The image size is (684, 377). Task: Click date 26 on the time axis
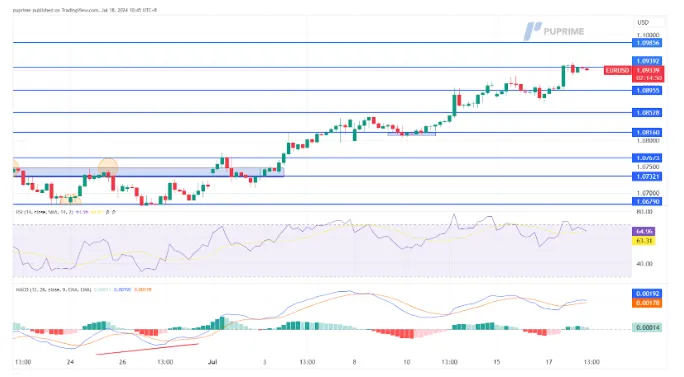pos(122,362)
